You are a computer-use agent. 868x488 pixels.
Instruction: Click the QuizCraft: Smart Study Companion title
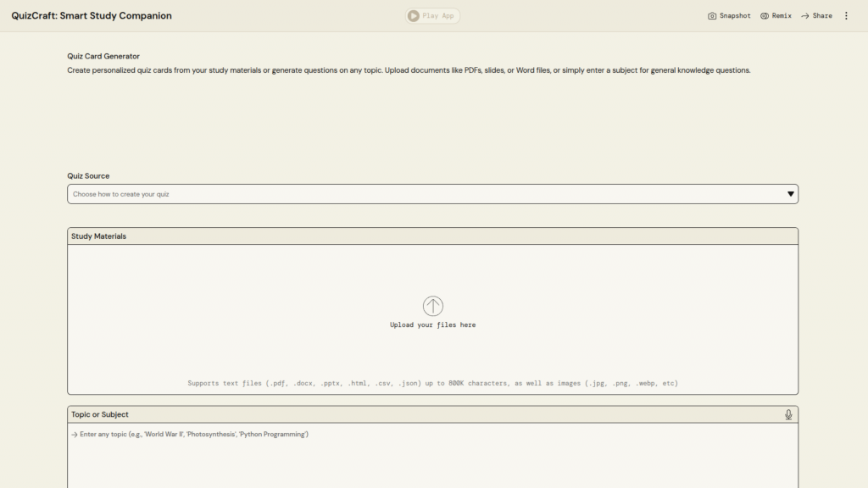pyautogui.click(x=92, y=16)
